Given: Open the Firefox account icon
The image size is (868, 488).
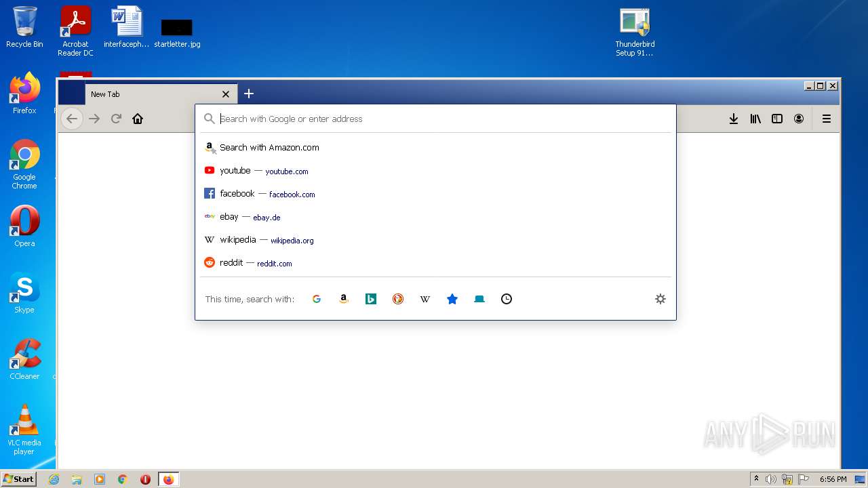Looking at the screenshot, I should (x=799, y=119).
